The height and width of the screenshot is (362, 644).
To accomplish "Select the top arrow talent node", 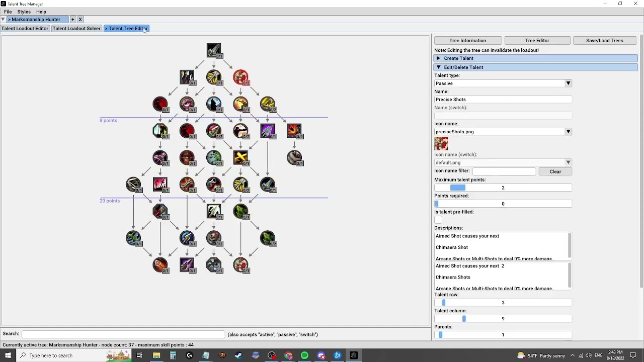I will click(x=214, y=50).
